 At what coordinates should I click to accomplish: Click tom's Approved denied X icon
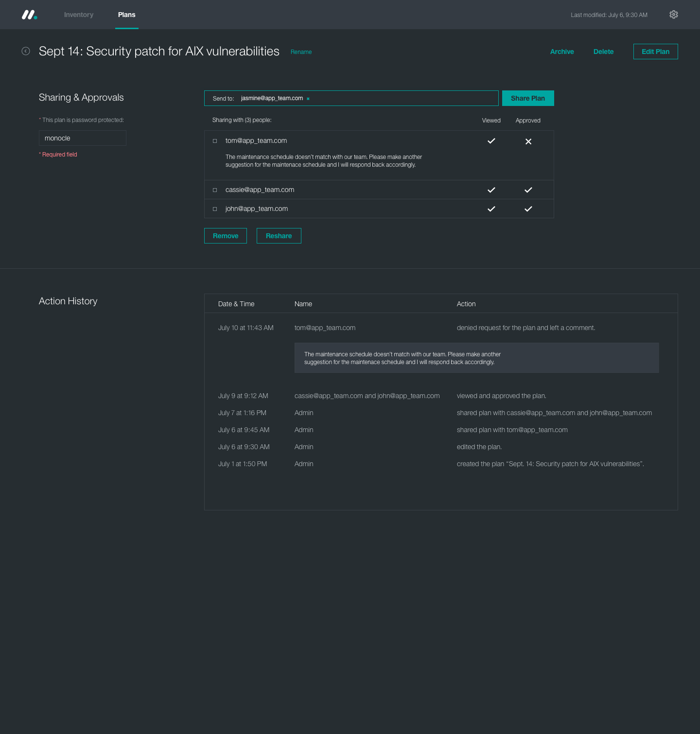coord(528,141)
